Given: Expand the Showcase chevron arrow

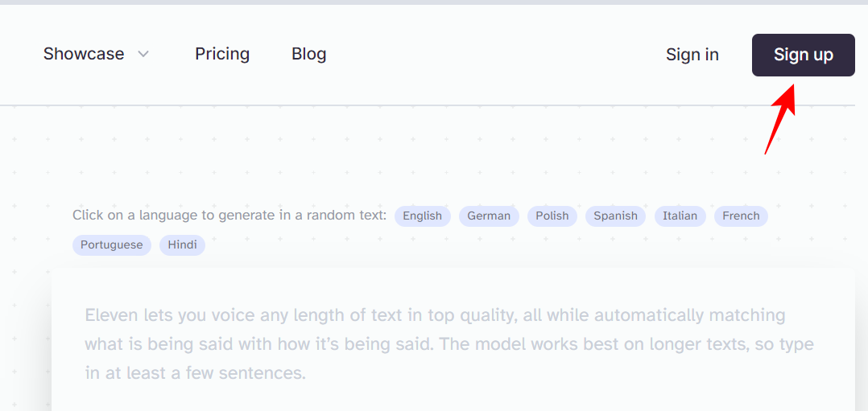Looking at the screenshot, I should 143,55.
